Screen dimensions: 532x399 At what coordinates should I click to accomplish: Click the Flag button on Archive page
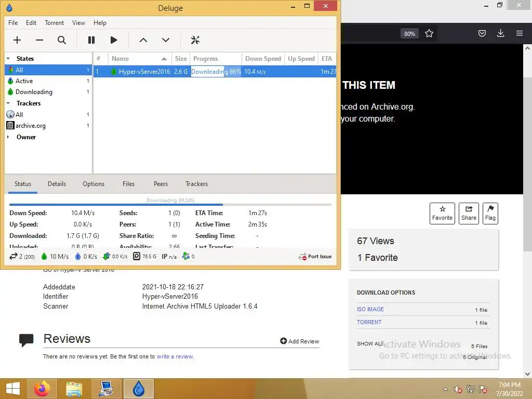(490, 214)
